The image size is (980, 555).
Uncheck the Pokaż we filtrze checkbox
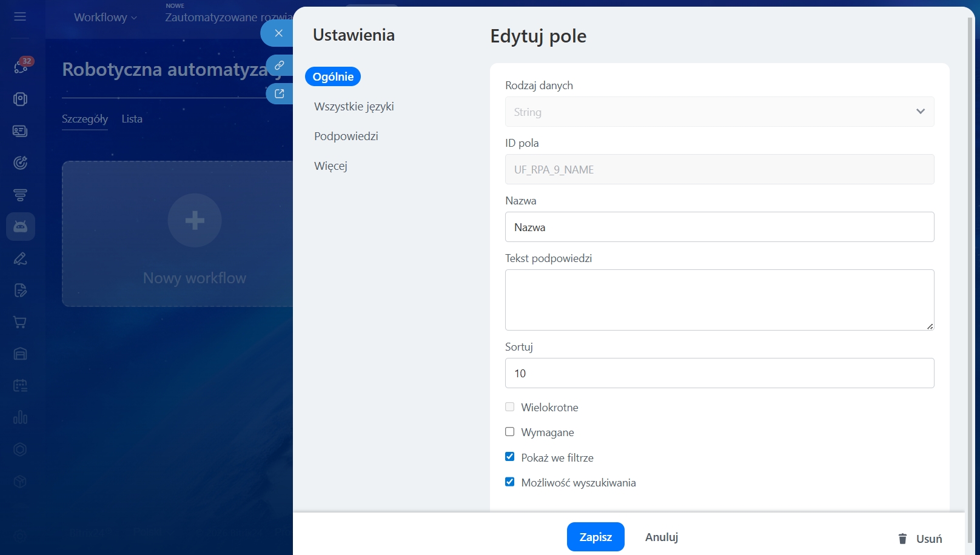[x=510, y=457]
